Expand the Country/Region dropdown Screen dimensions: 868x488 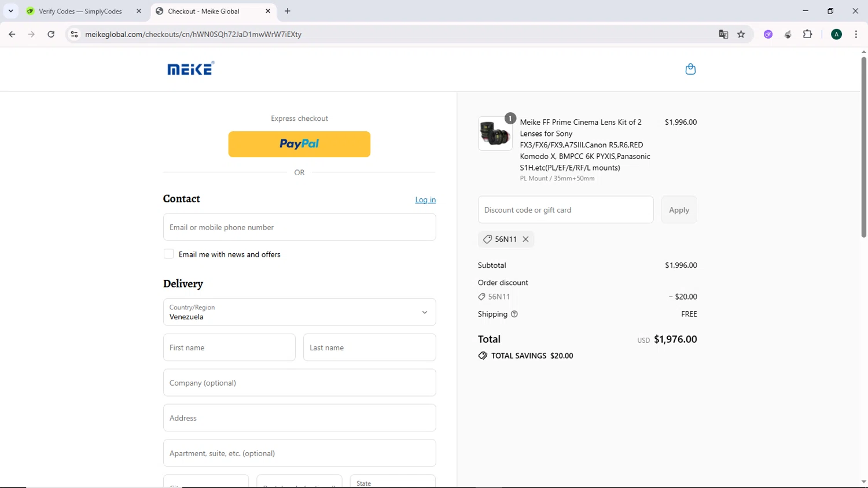(x=299, y=312)
